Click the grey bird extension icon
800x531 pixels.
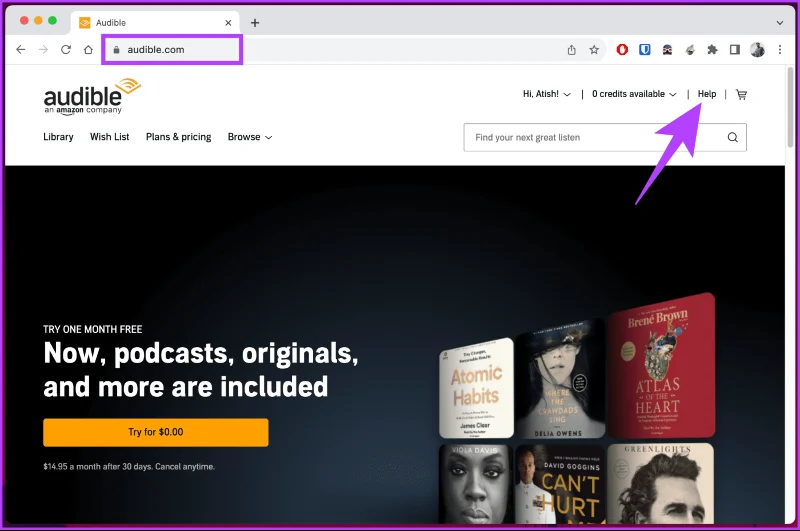tap(690, 49)
